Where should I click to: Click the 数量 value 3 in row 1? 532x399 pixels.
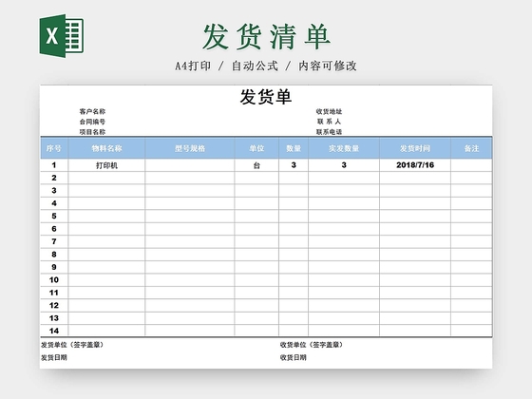tap(294, 165)
